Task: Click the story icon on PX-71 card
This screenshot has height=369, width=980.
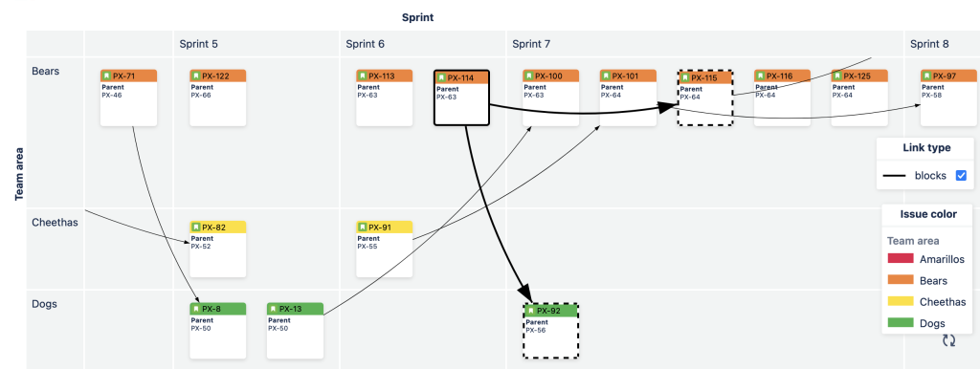Action: point(107,76)
